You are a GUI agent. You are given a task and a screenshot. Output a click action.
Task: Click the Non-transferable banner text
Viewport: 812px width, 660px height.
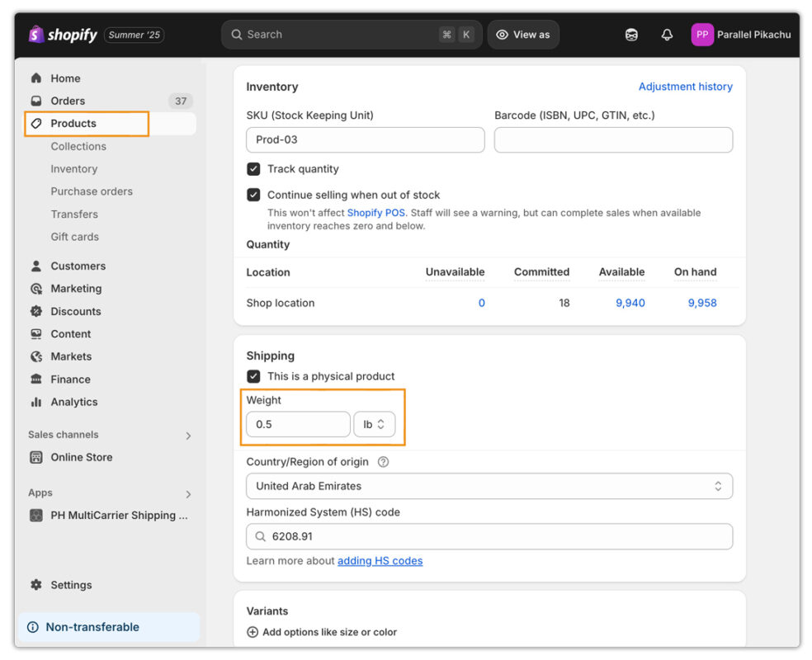[x=92, y=627]
